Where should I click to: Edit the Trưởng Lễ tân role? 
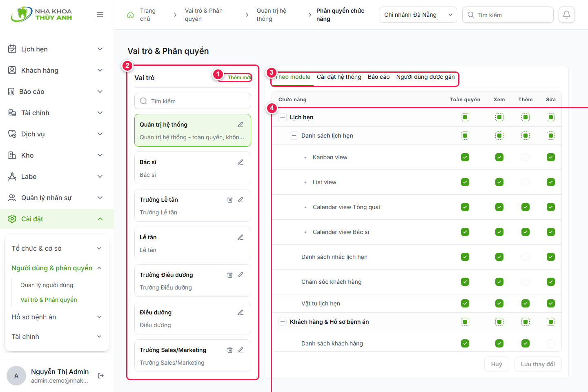pos(241,200)
